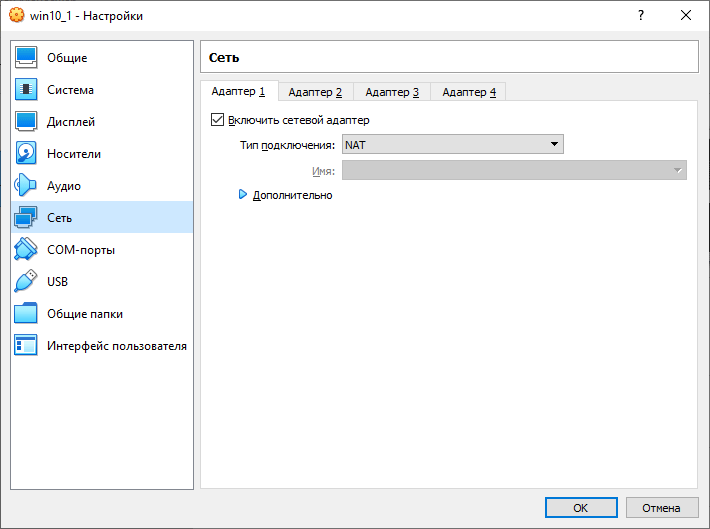Select the COM-порты connector icon
The width and height of the screenshot is (710, 529).
(x=26, y=249)
